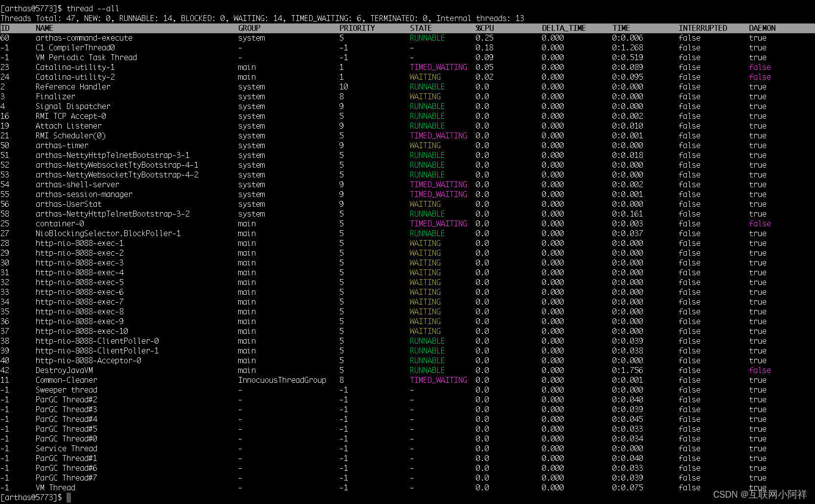
Task: Click the PRIORITY column header
Action: coord(357,28)
